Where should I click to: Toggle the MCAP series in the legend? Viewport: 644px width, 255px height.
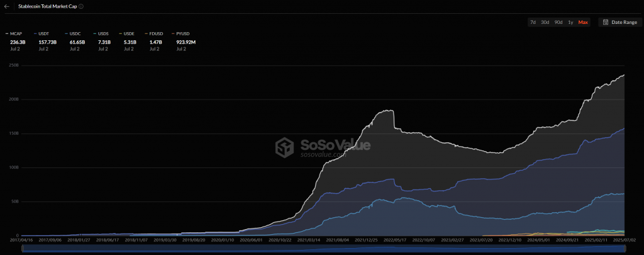pyautogui.click(x=15, y=32)
